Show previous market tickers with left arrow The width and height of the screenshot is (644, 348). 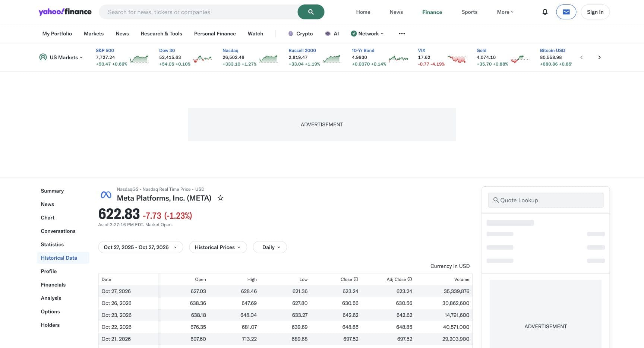click(x=581, y=57)
